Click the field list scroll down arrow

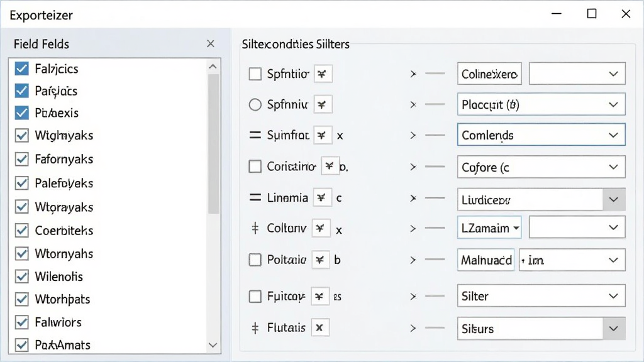213,345
